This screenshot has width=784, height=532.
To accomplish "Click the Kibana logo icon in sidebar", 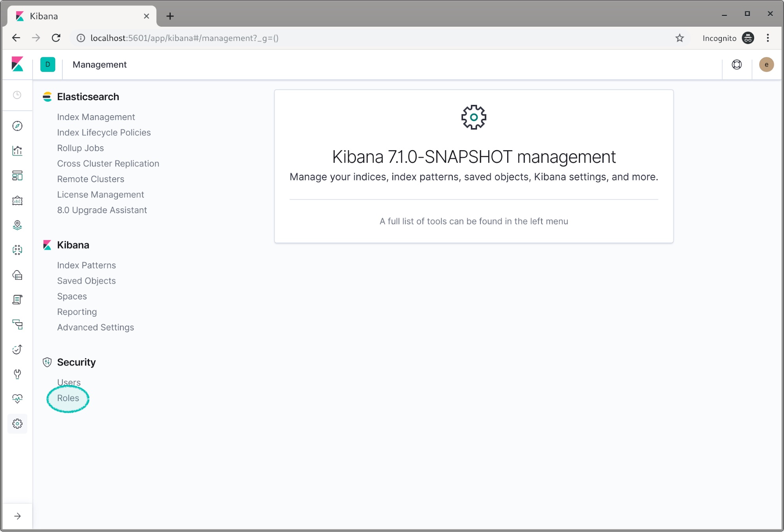I will 18,64.
